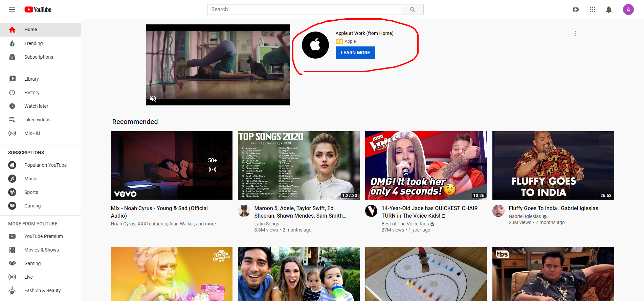Click in the Search input field

(x=304, y=9)
